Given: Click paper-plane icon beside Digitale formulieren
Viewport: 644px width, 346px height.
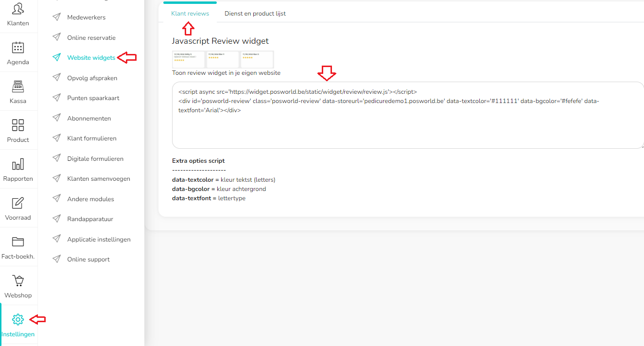Looking at the screenshot, I should pyautogui.click(x=57, y=158).
